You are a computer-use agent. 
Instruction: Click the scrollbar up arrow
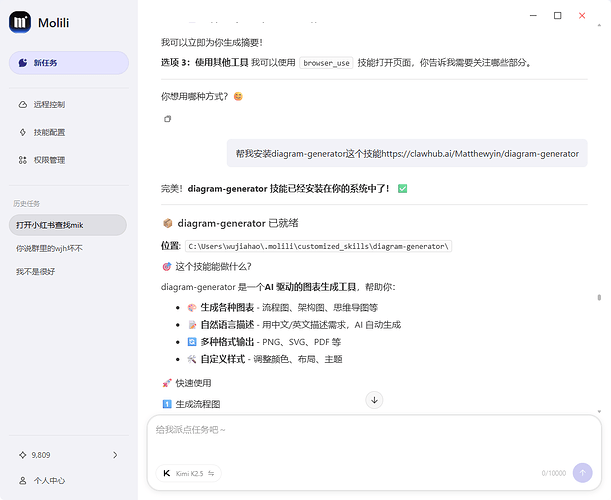599,25
